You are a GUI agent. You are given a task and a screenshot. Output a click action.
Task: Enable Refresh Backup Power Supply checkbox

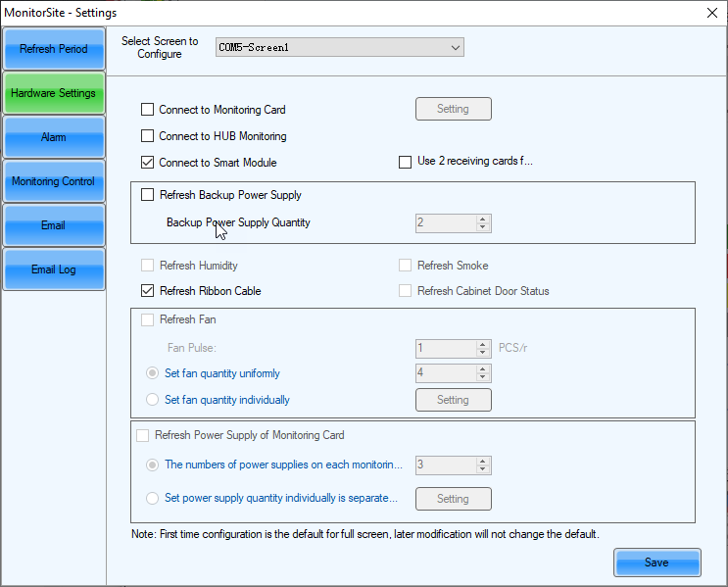147,195
